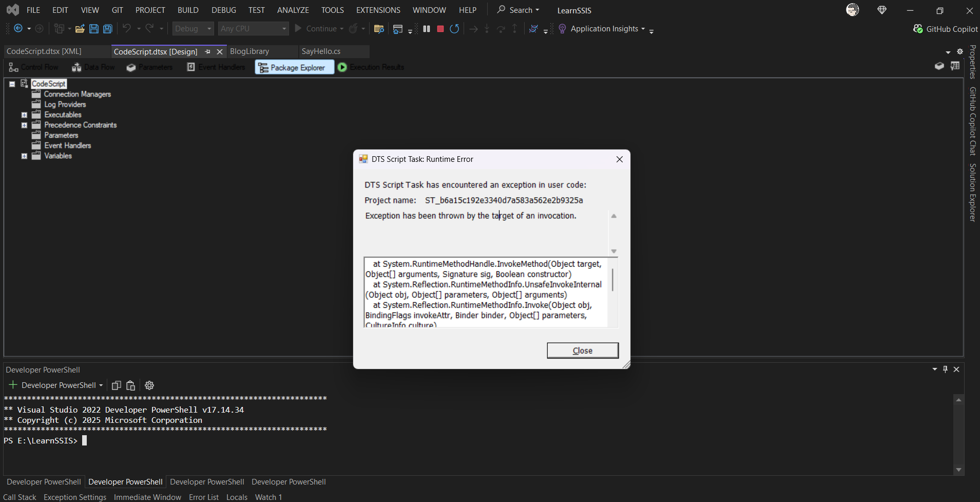
Task: Click the SSIS Toolbox icon in designer
Action: [x=939, y=66]
